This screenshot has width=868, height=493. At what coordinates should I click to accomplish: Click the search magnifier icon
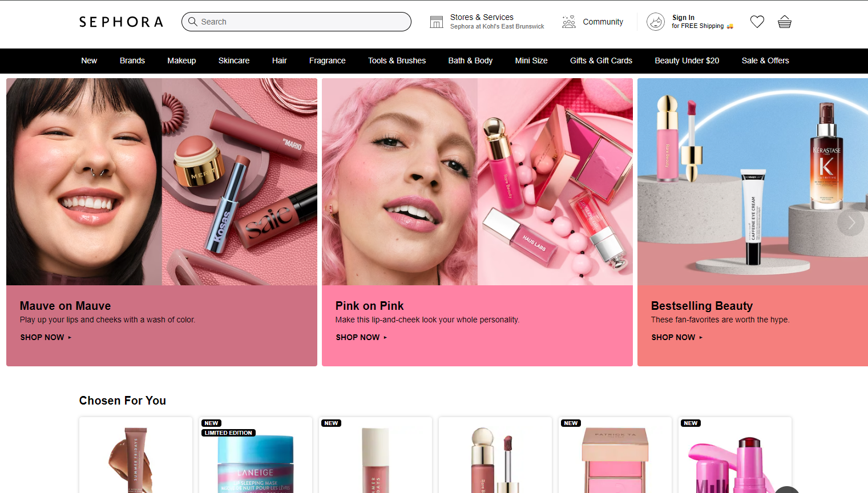pos(193,22)
